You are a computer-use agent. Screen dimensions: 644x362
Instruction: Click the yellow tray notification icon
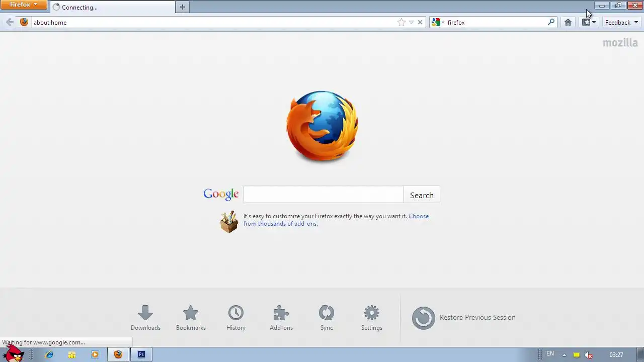click(577, 355)
